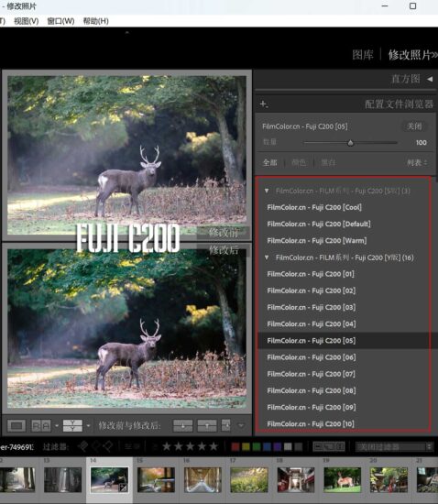Collapse the Fuji C200 [Y版] (16) group
Viewport: 438px width, 504px height.
pos(267,257)
